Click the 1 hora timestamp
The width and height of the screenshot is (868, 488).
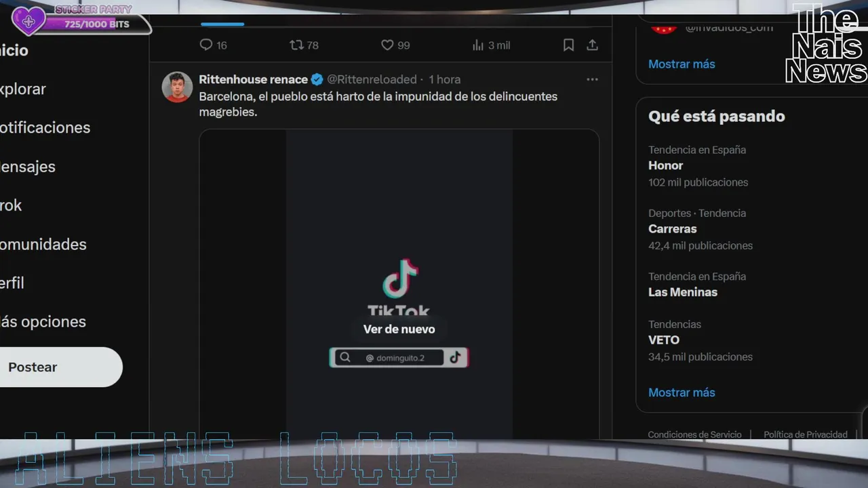click(444, 79)
